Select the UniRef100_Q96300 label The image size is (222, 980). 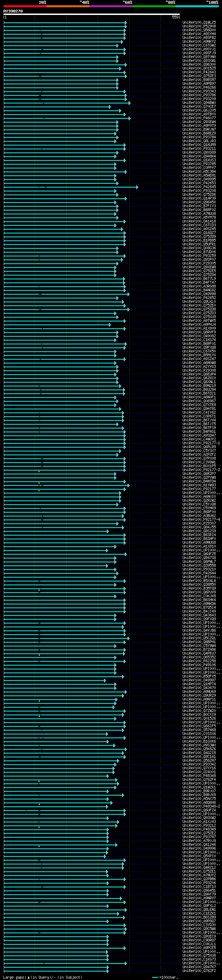click(199, 64)
